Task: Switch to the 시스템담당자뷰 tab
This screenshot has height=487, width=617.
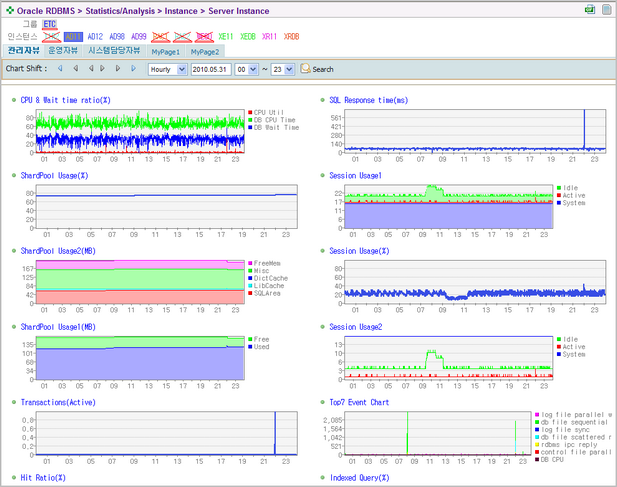Action: pos(114,51)
